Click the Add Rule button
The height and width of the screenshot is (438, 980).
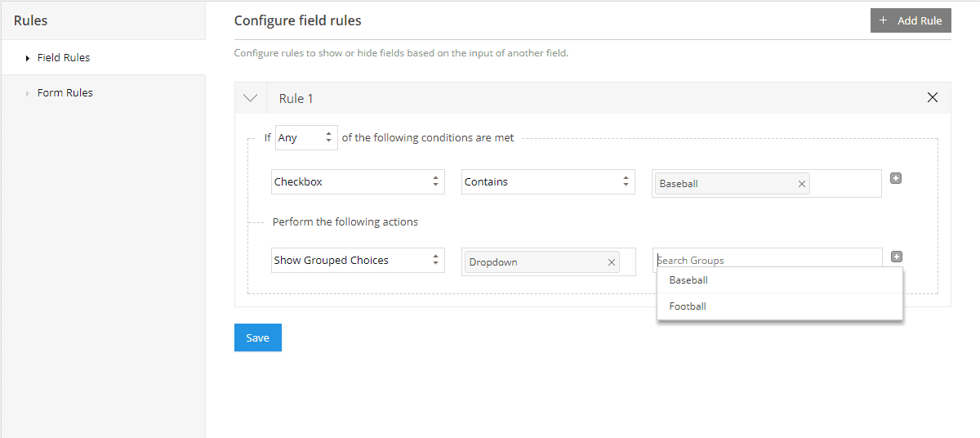coord(911,20)
